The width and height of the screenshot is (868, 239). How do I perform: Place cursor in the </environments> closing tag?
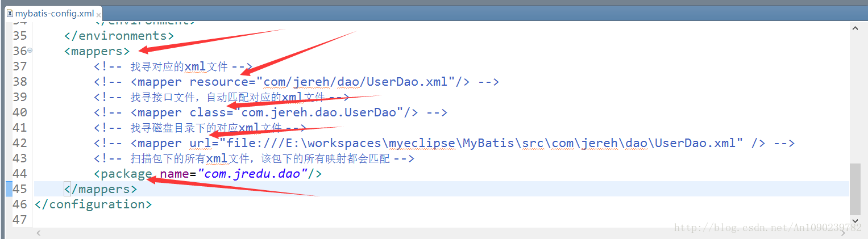point(119,36)
